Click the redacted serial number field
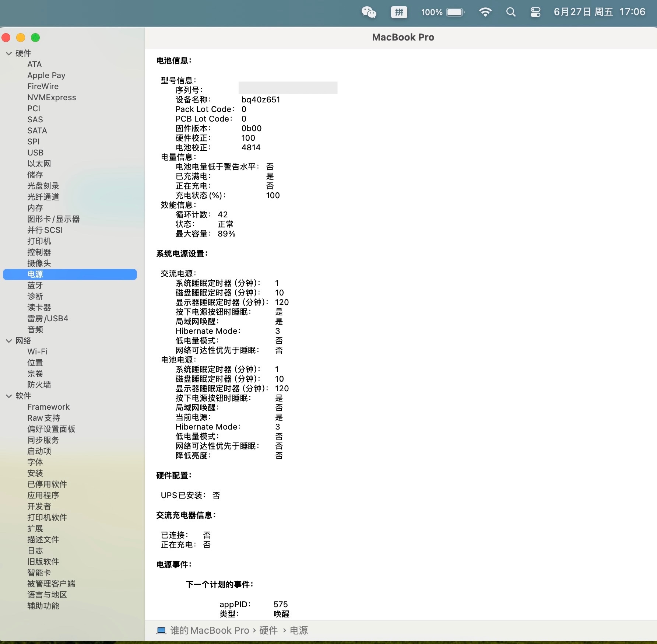 coord(288,88)
